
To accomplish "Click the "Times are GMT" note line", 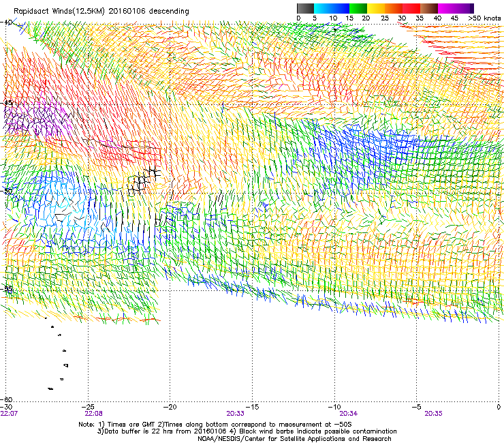I will (x=215, y=425).
